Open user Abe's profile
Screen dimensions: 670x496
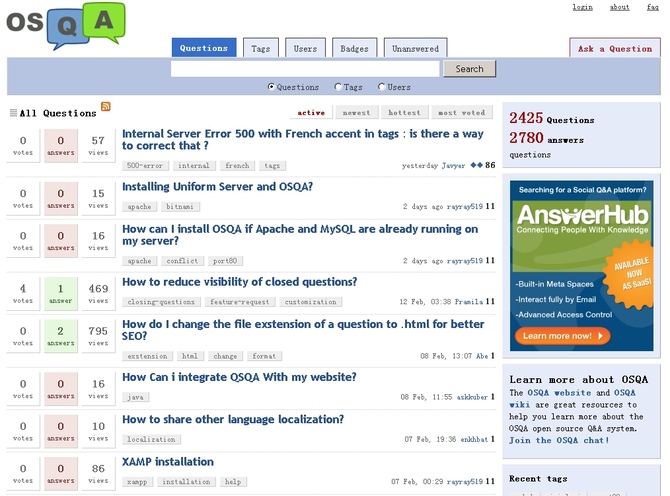click(x=482, y=356)
